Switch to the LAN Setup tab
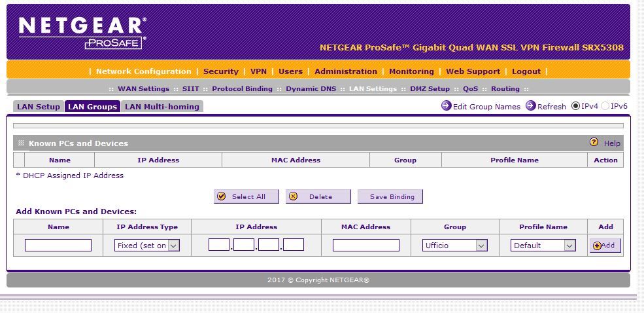The height and width of the screenshot is (313, 644). coord(39,107)
